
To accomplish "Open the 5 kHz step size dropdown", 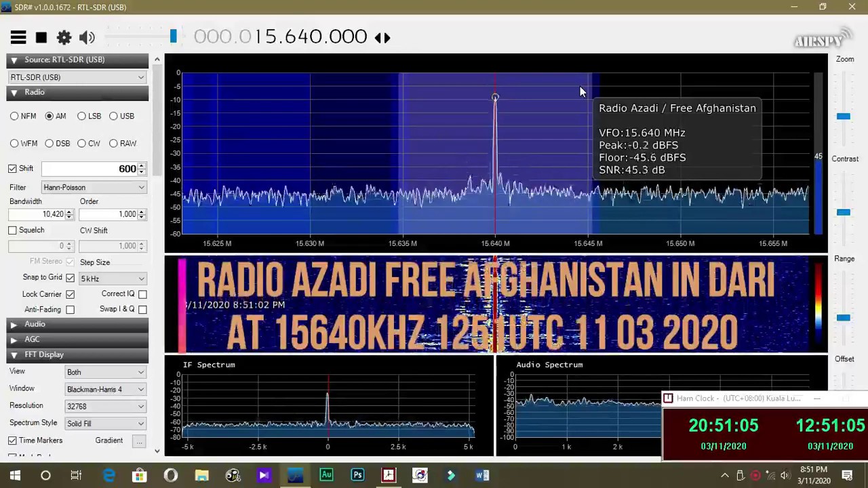I will point(113,279).
